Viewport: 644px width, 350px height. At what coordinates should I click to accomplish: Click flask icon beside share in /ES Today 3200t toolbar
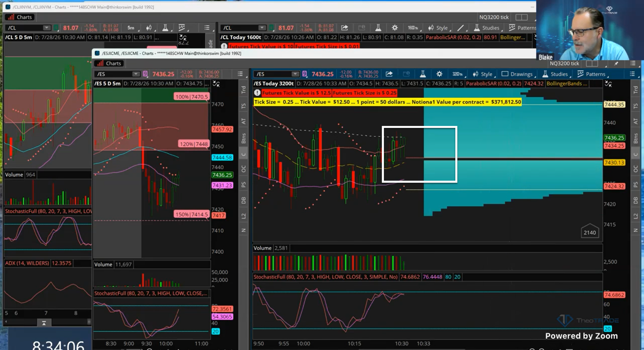click(x=423, y=74)
